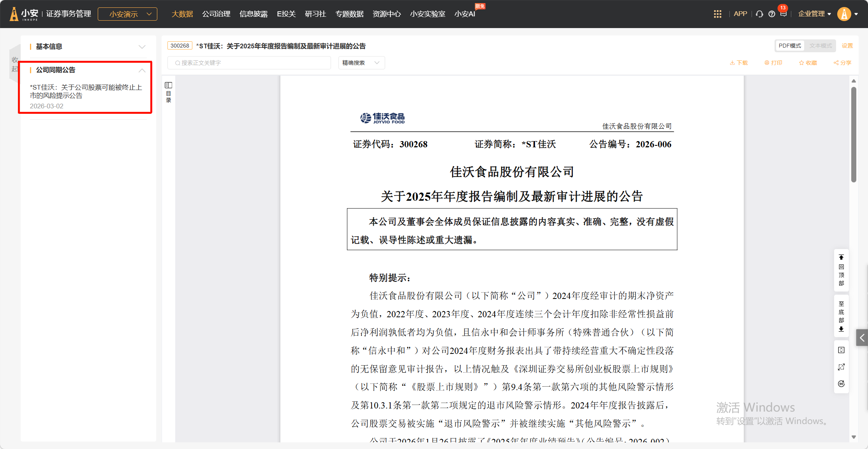868x449 pixels.
Task: Click the fit-to-height page icon
Action: pos(841,350)
